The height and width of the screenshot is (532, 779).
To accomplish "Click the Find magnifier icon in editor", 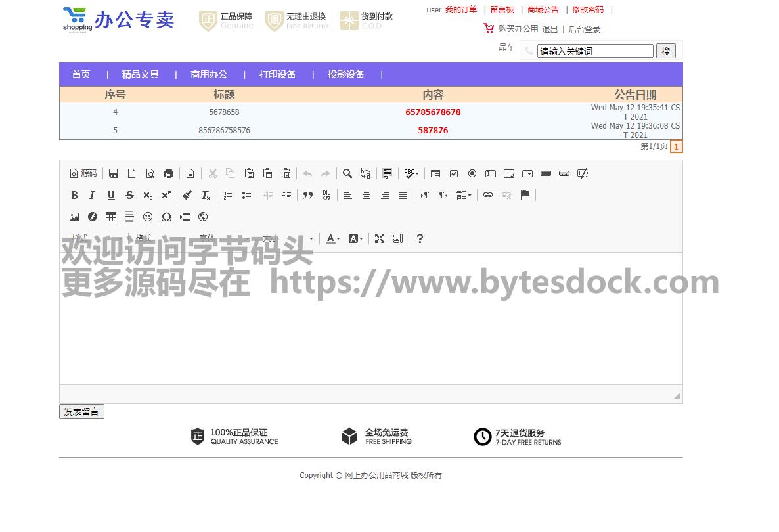I will (x=347, y=173).
